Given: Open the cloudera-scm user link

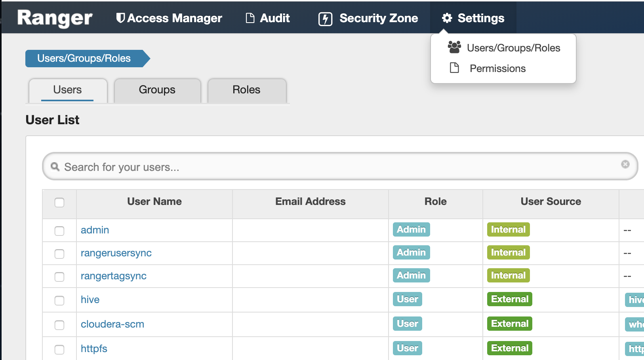Looking at the screenshot, I should tap(112, 324).
